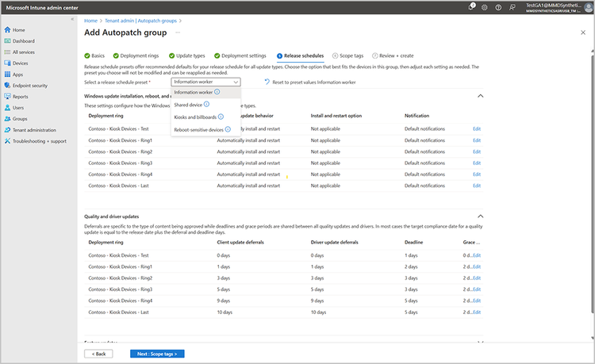The width and height of the screenshot is (595, 364).
Task: Expand the Feature updates section chevron
Action: 481,342
